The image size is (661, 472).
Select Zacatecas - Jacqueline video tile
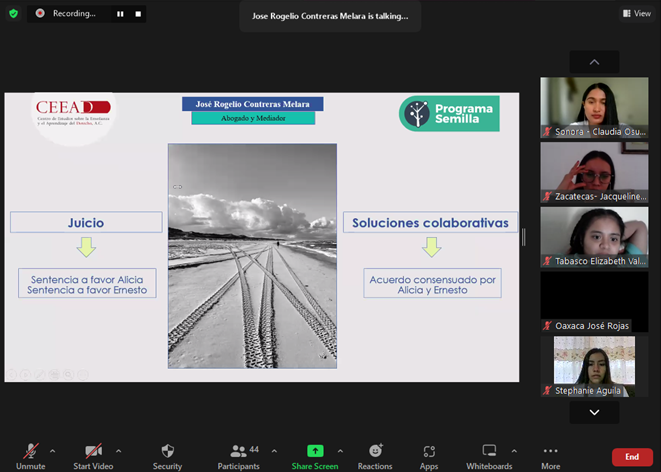tap(594, 172)
